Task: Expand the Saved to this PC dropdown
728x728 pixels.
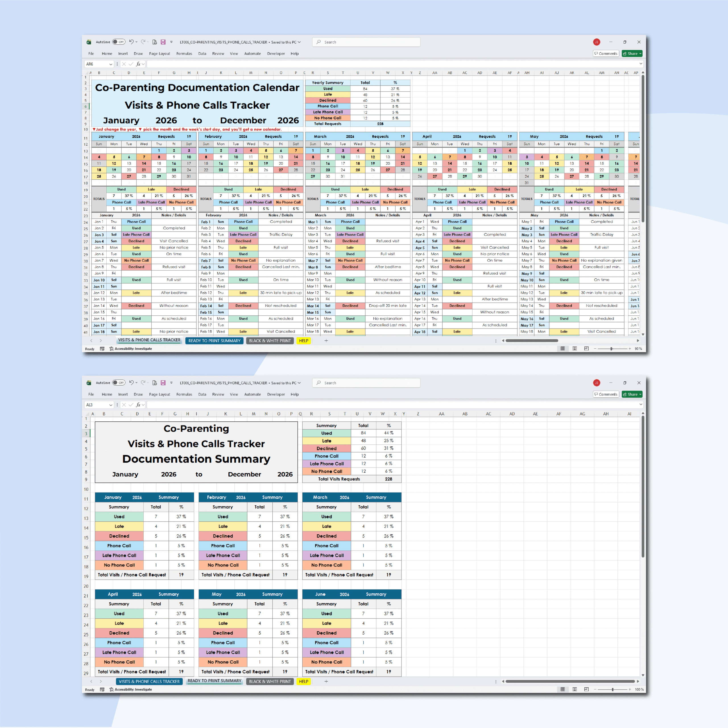Action: pyautogui.click(x=299, y=42)
